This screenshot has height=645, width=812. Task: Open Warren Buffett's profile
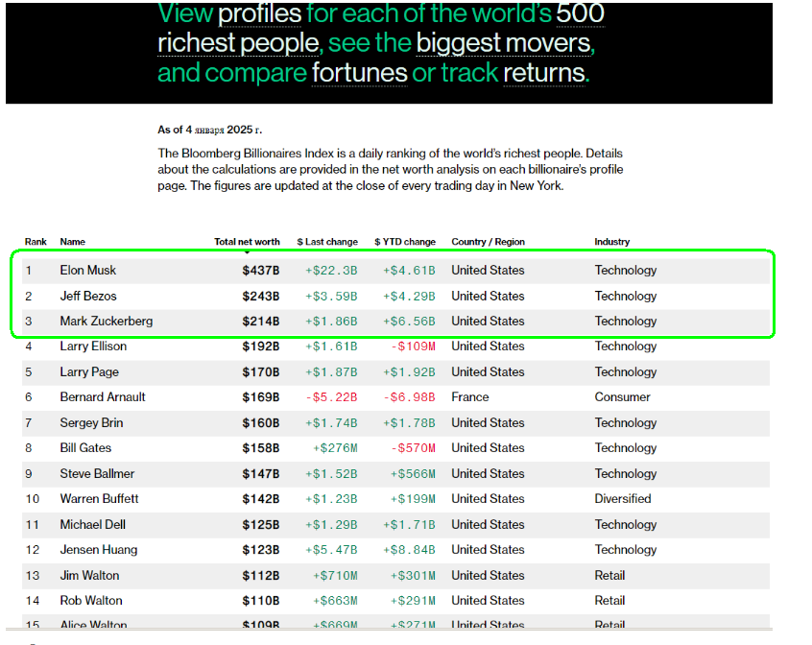[x=99, y=498]
